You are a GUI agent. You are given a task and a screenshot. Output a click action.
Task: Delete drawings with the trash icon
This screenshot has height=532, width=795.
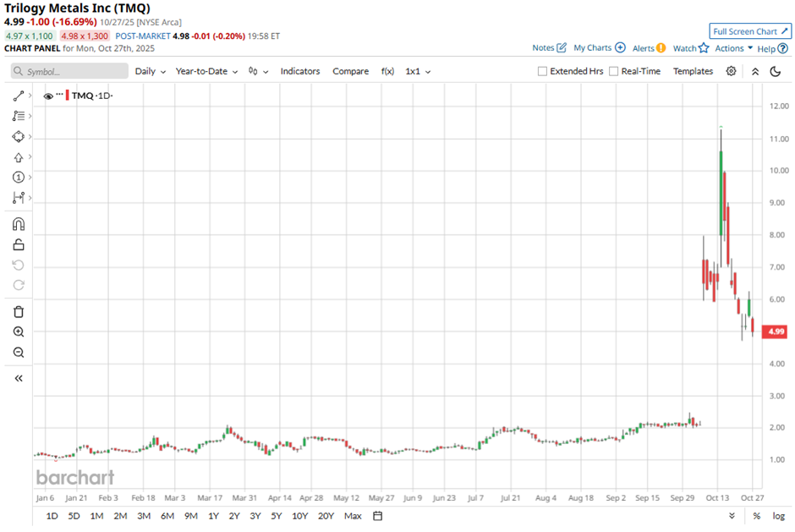[x=19, y=312]
